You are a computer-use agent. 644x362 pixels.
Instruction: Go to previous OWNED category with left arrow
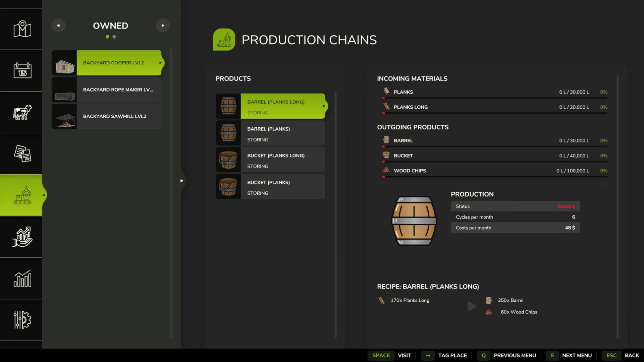point(58,25)
